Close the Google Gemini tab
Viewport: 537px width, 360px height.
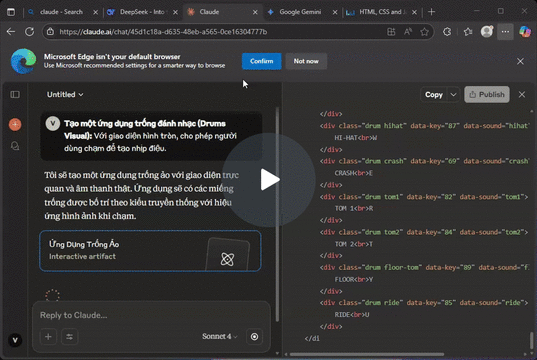click(335, 12)
